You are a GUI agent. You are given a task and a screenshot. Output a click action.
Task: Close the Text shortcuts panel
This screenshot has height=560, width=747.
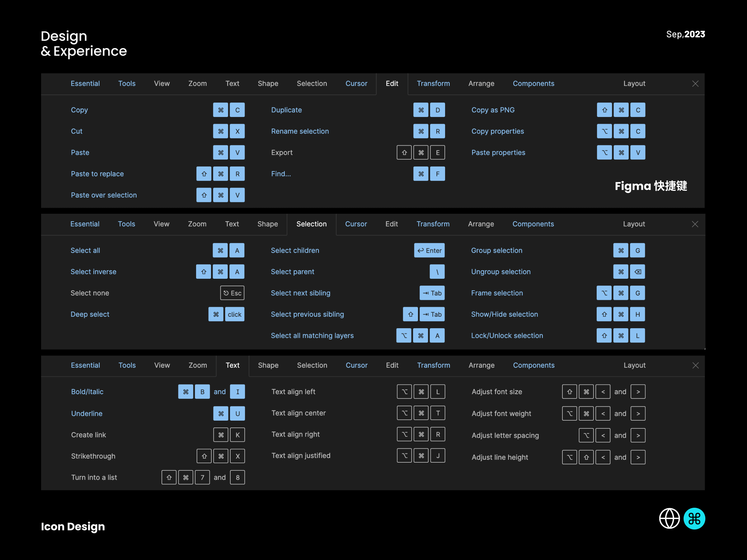(695, 365)
